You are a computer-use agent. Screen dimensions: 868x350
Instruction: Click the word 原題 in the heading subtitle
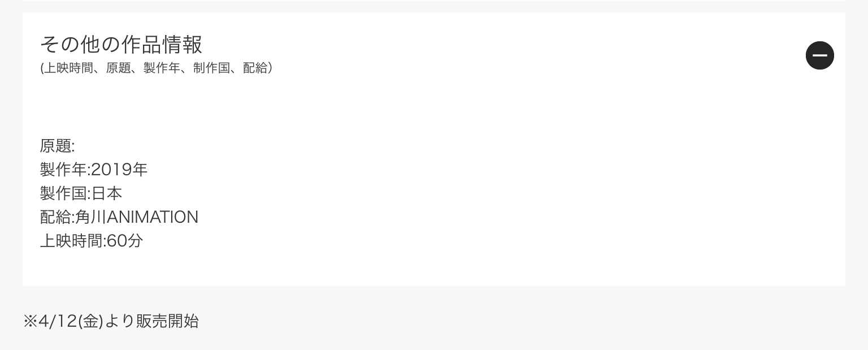click(x=118, y=68)
